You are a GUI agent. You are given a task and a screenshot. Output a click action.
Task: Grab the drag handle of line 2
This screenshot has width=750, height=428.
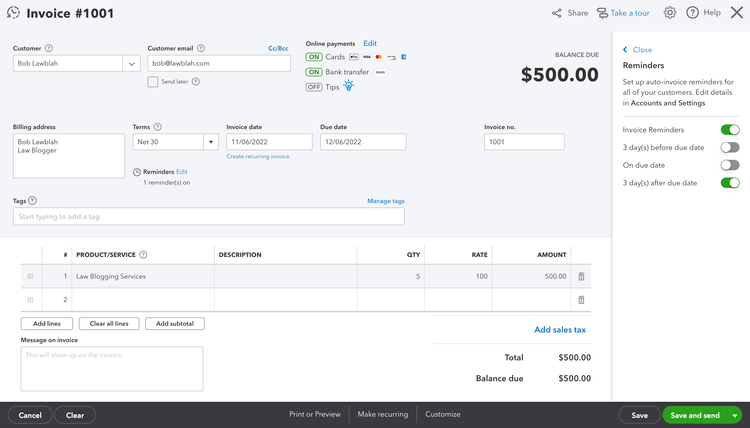30,300
